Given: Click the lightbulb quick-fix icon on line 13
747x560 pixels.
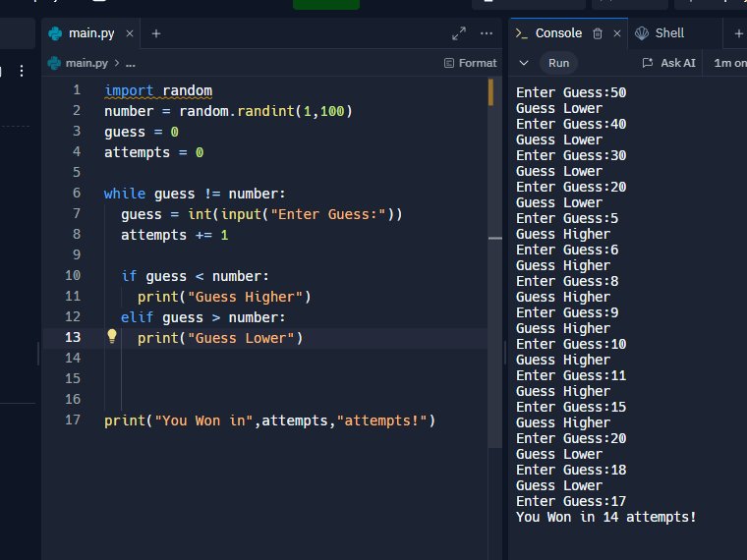Looking at the screenshot, I should pyautogui.click(x=112, y=336).
